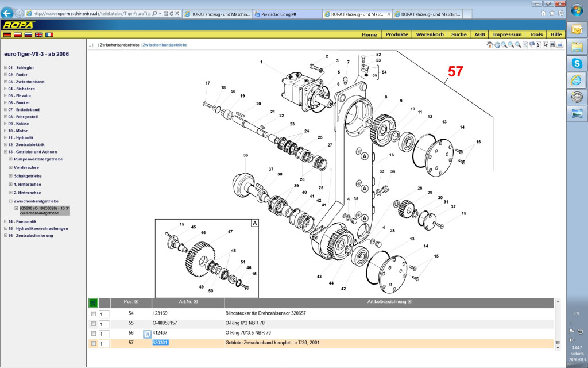Switch language to Russian flag

click(28, 34)
